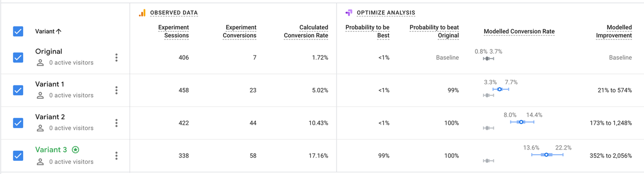Click the Variant 1 person icon
Viewport: 644px width, 174px height.
click(x=40, y=95)
